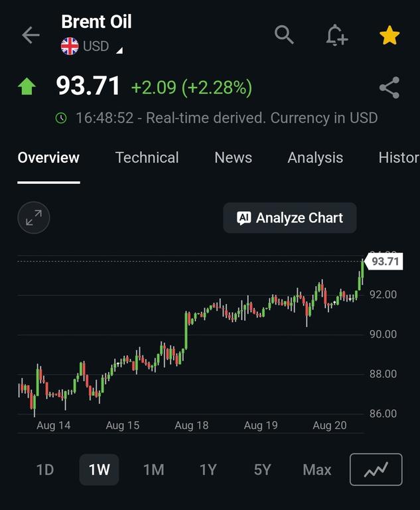Screen dimensions: 420x510
Task: Open the USD currency dropdown arrow
Action: click(x=119, y=50)
